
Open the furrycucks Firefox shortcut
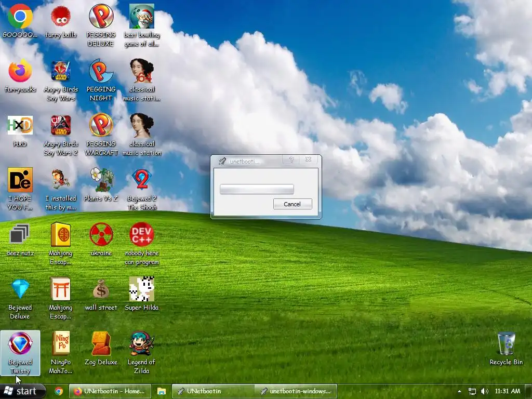20,76
